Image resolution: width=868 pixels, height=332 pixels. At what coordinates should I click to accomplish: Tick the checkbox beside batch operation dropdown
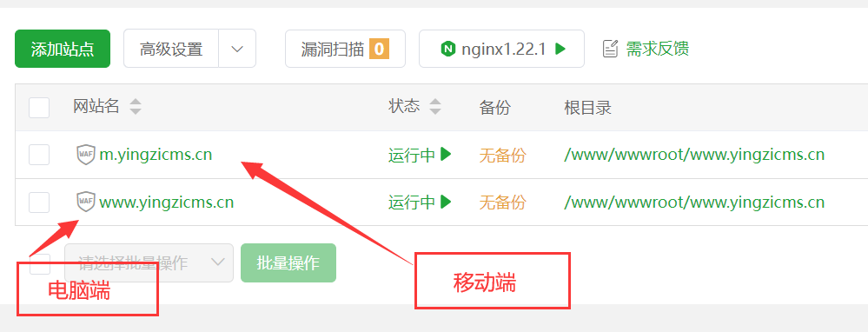click(x=39, y=264)
